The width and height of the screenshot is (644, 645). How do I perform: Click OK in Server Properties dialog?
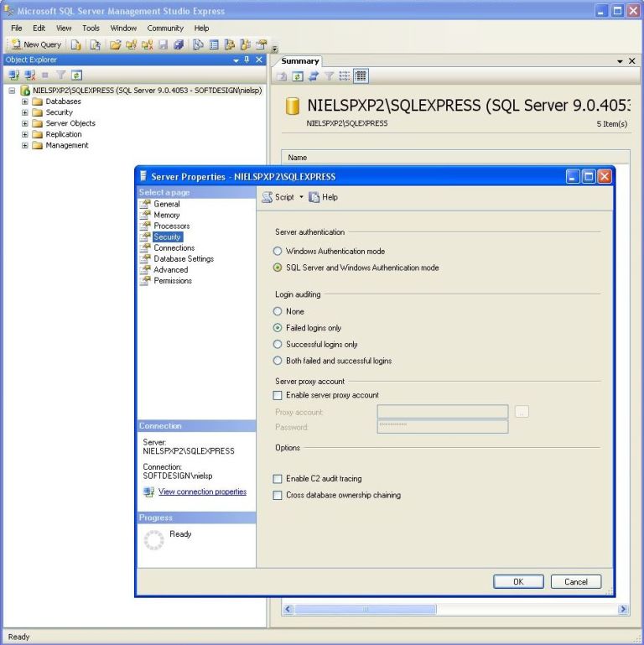(x=518, y=581)
